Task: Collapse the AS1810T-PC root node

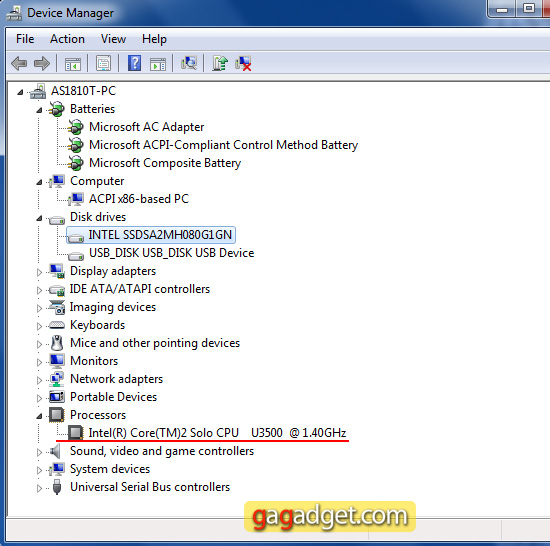Action: pyautogui.click(x=20, y=92)
